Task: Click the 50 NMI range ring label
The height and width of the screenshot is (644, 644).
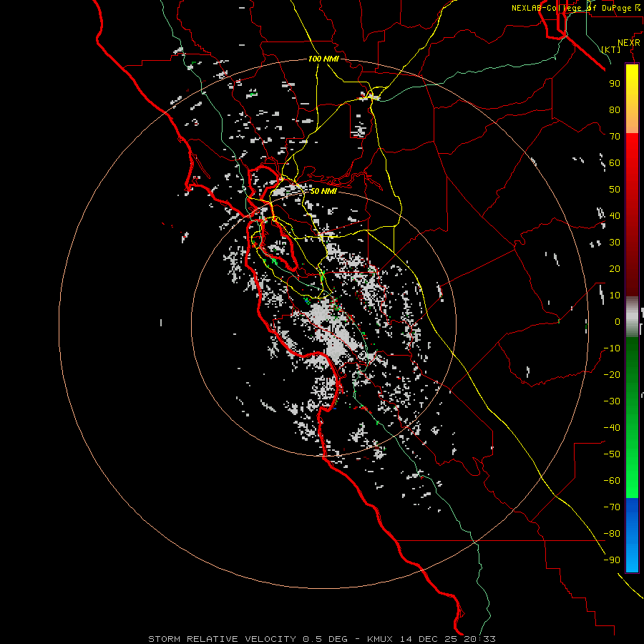Action: [x=323, y=191]
